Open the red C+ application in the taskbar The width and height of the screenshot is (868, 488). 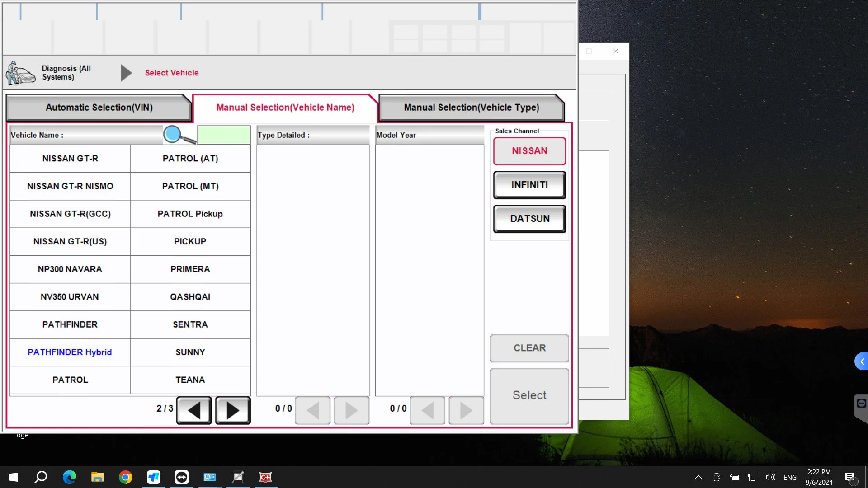pos(265,477)
